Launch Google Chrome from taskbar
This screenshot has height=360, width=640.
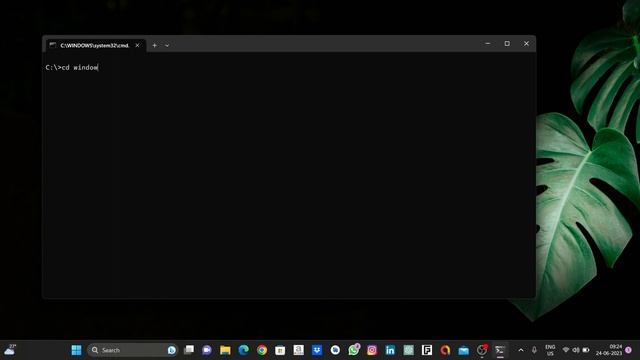point(262,350)
